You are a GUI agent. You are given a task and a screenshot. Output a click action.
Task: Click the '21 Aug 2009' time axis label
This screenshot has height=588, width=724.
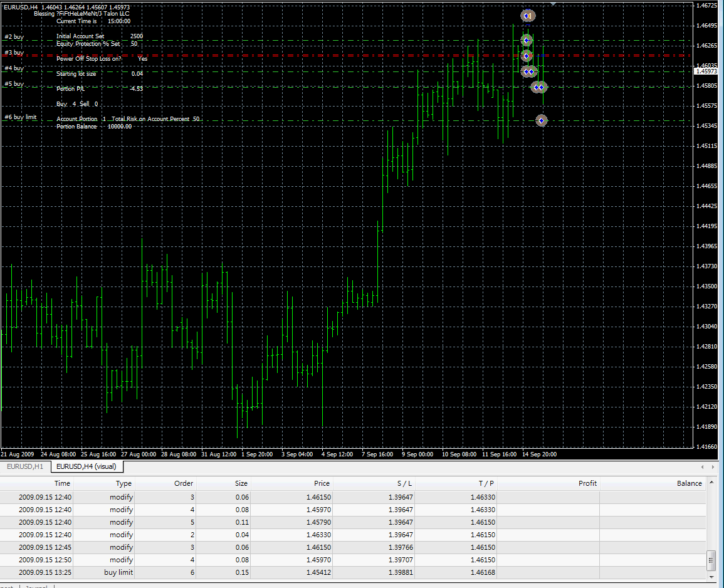(x=18, y=454)
